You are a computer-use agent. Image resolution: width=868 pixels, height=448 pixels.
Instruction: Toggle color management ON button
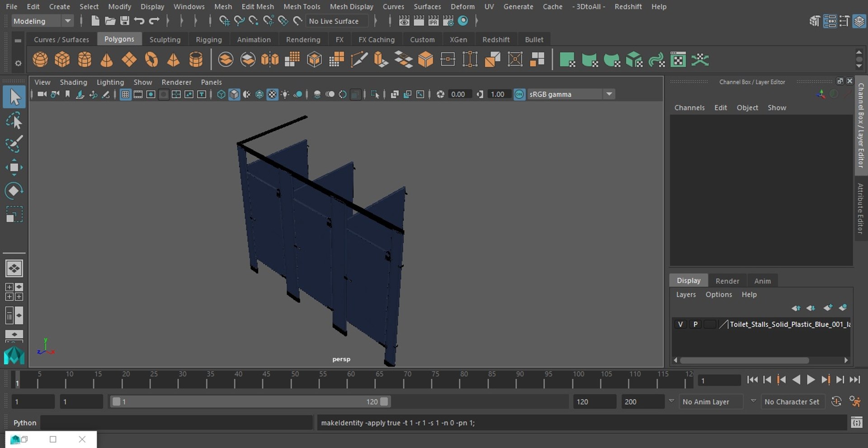click(519, 94)
